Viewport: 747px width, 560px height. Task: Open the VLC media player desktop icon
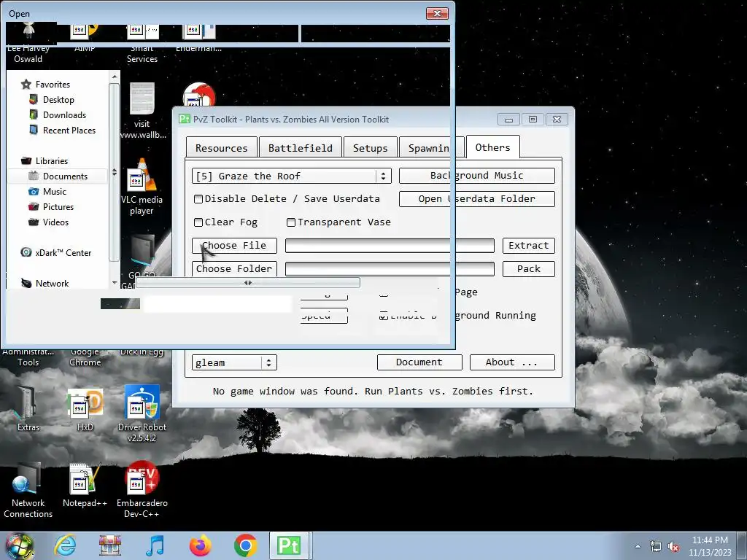coord(142,187)
